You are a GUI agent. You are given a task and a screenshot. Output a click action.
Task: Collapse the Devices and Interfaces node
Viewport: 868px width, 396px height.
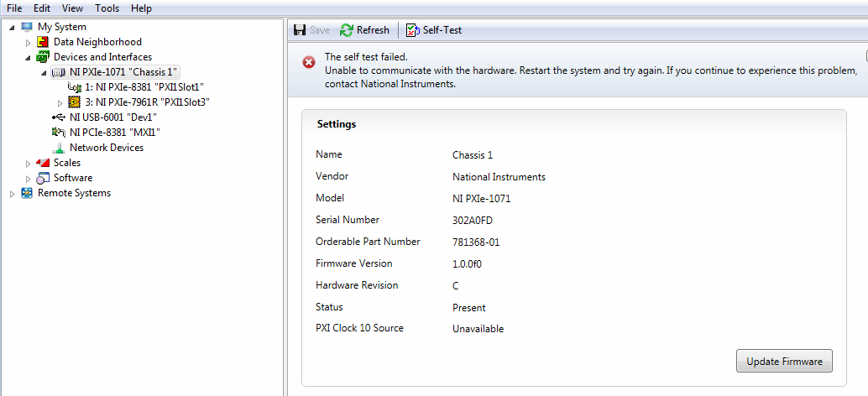click(x=29, y=58)
